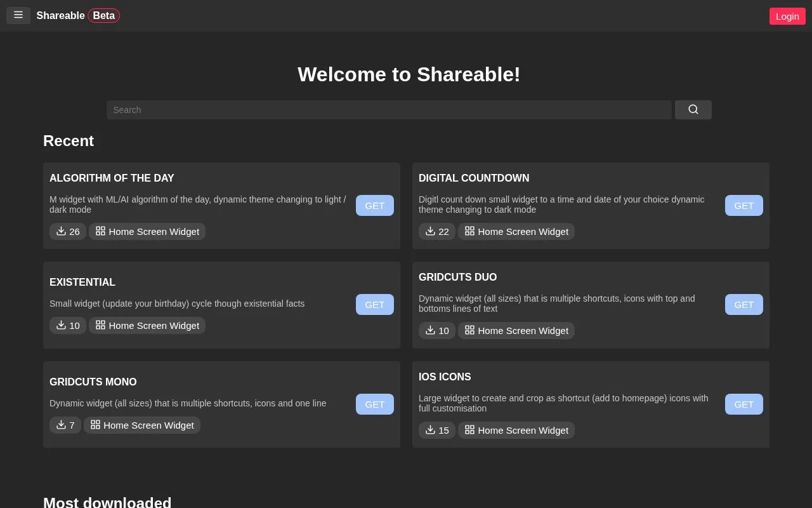Click download count on Existential card
Screen dimensions: 812x508
(x=68, y=326)
